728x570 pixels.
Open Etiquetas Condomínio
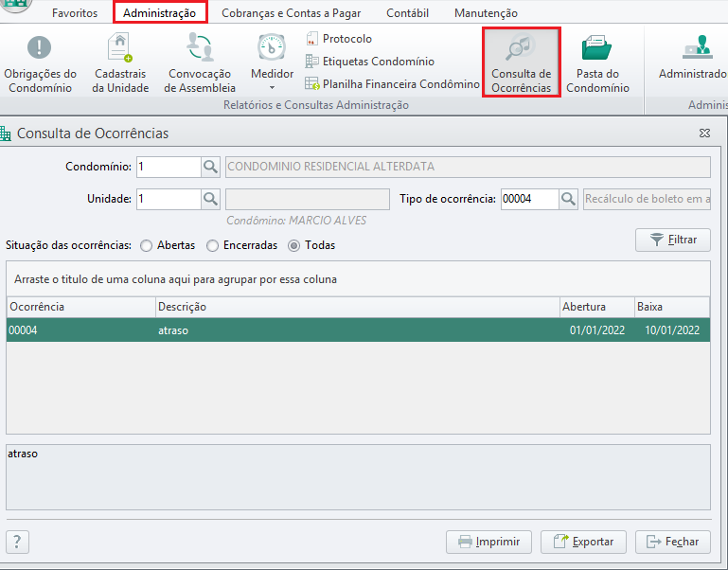370,62
